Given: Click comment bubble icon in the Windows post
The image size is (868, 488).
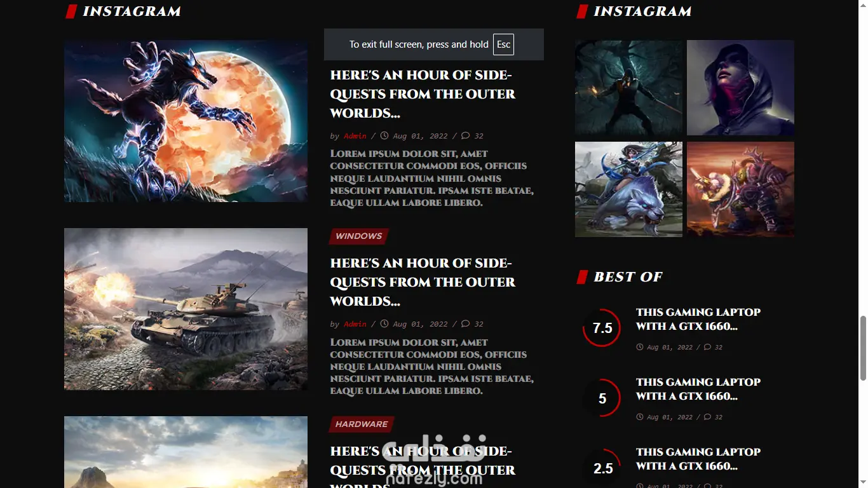Looking at the screenshot, I should (466, 323).
